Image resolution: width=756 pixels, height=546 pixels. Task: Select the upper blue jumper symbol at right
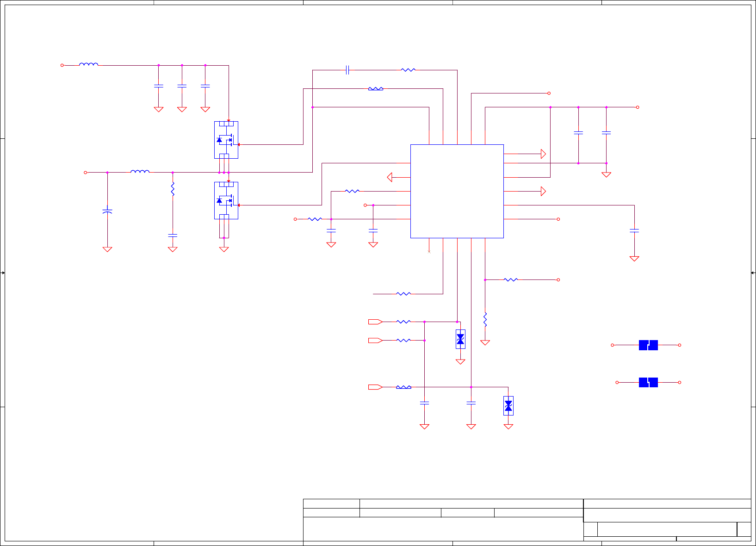click(648, 345)
